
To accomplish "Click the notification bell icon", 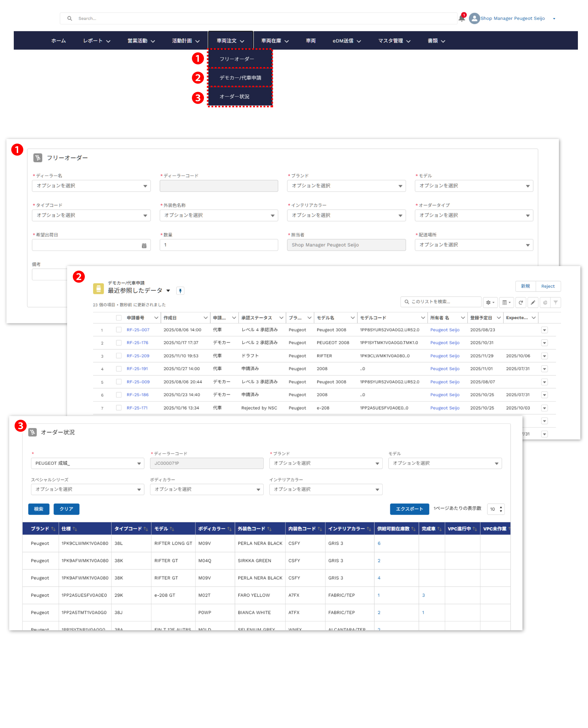I will (x=461, y=18).
